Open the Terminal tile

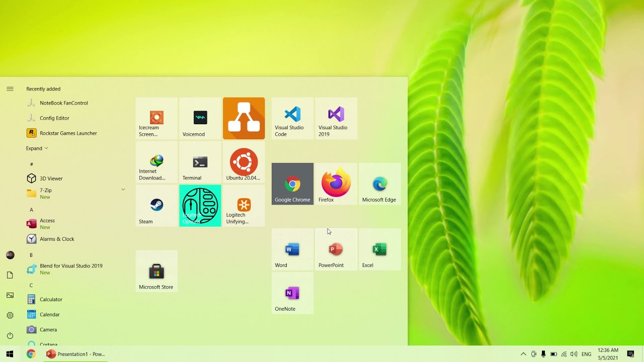pyautogui.click(x=200, y=162)
